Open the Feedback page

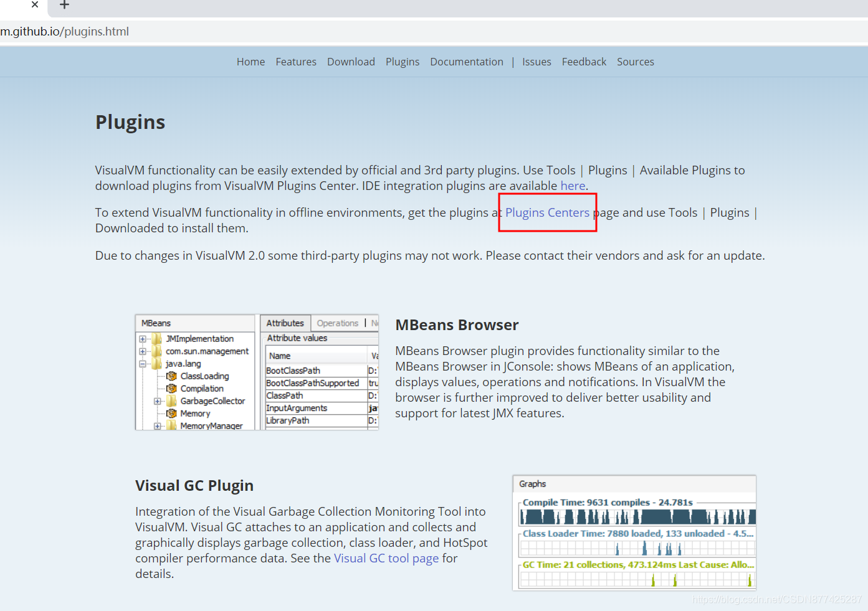(x=584, y=62)
